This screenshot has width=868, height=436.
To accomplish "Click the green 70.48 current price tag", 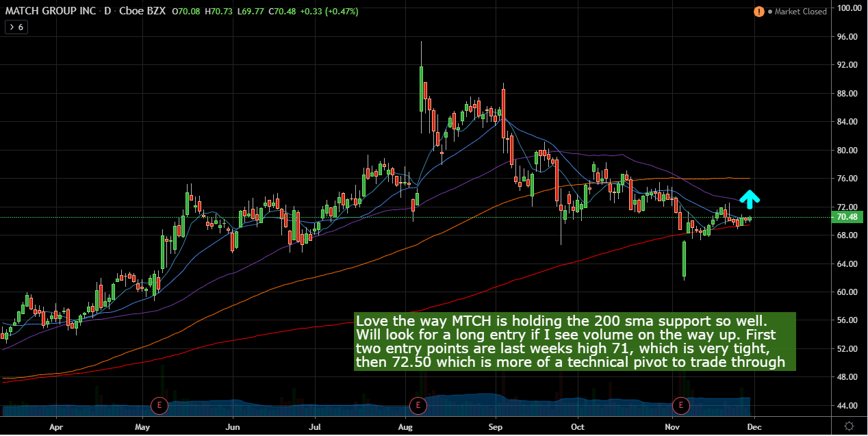I will (849, 217).
